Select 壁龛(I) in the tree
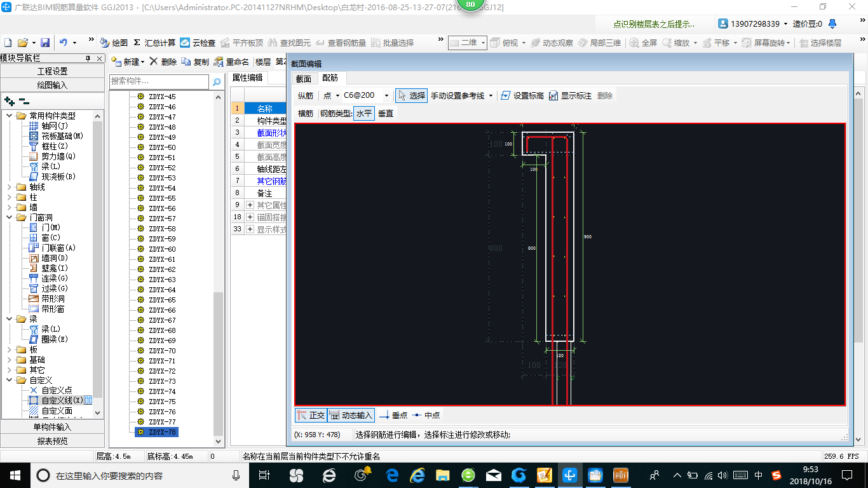 55,268
